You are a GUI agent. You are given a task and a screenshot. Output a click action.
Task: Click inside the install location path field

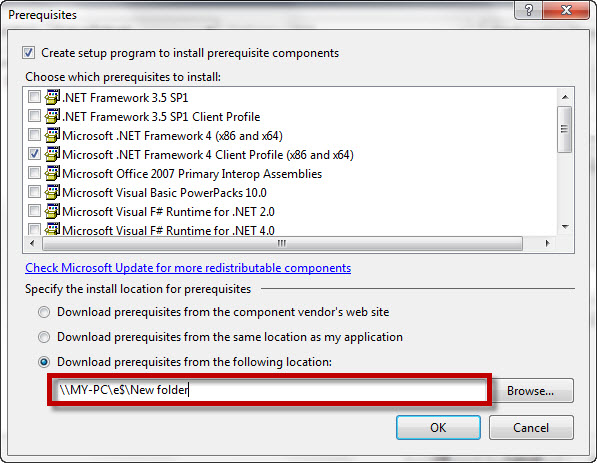coord(270,390)
